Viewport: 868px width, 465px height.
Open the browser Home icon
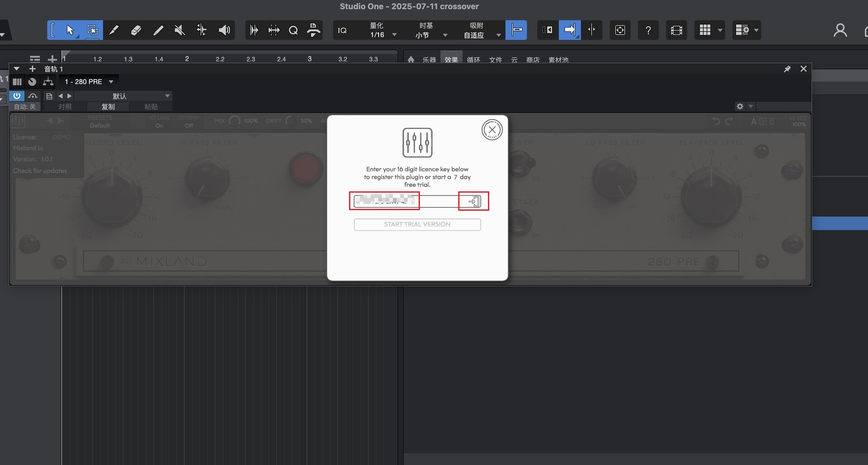[x=411, y=60]
